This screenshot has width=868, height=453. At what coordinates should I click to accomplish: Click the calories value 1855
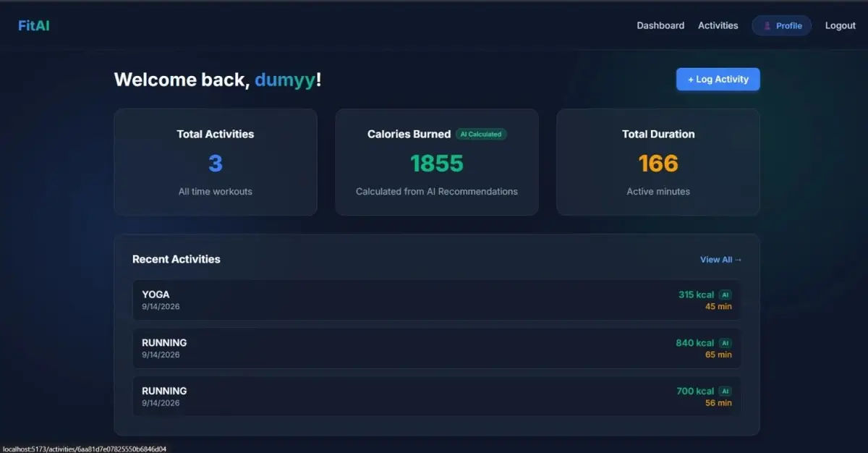click(x=437, y=164)
